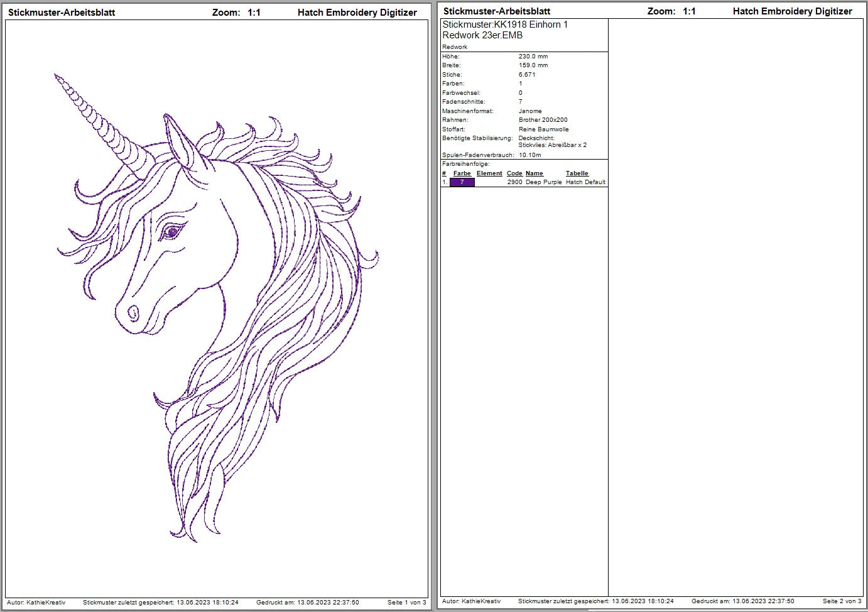Click the 'Element' column header
This screenshot has height=612, width=868.
(489, 173)
